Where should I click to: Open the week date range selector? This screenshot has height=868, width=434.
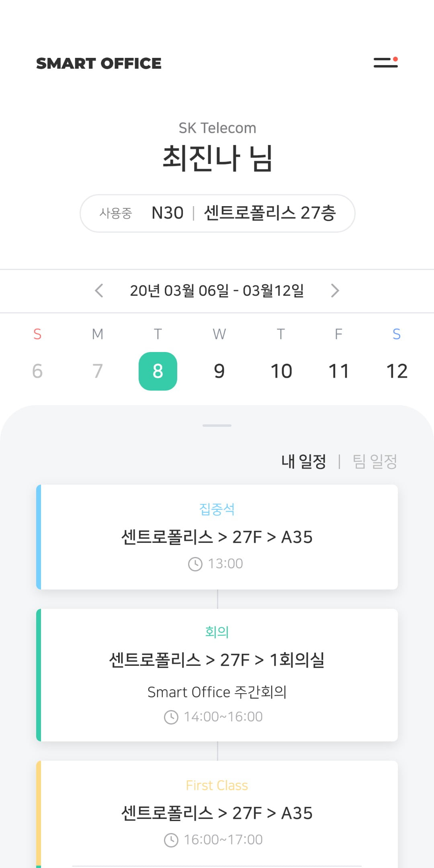(x=217, y=291)
